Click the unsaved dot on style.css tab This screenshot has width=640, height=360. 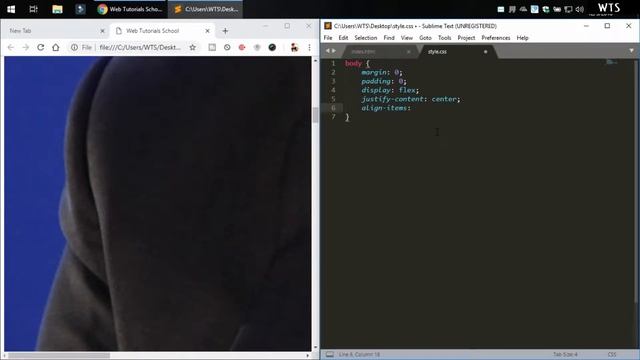[485, 52]
